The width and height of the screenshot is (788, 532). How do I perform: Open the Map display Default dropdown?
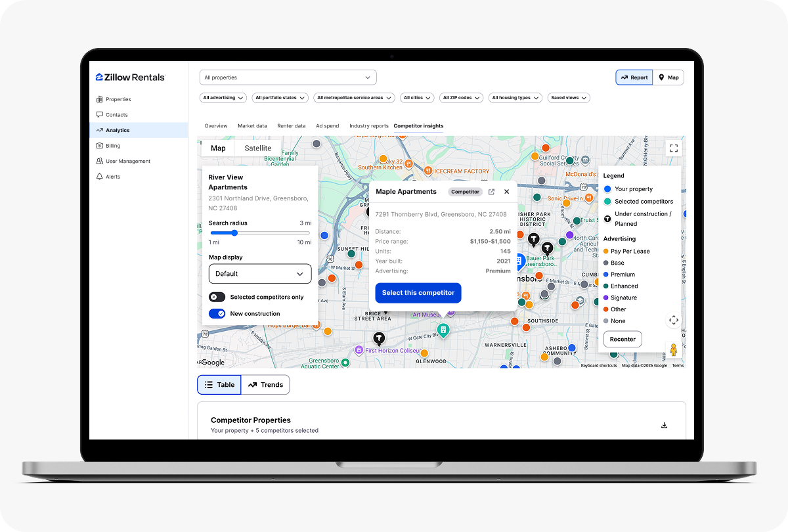tap(259, 273)
